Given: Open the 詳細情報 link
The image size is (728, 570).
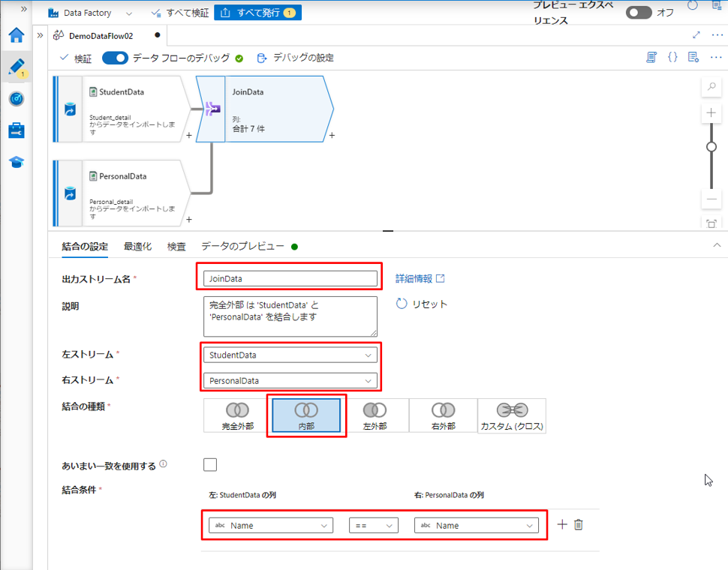Looking at the screenshot, I should (420, 278).
